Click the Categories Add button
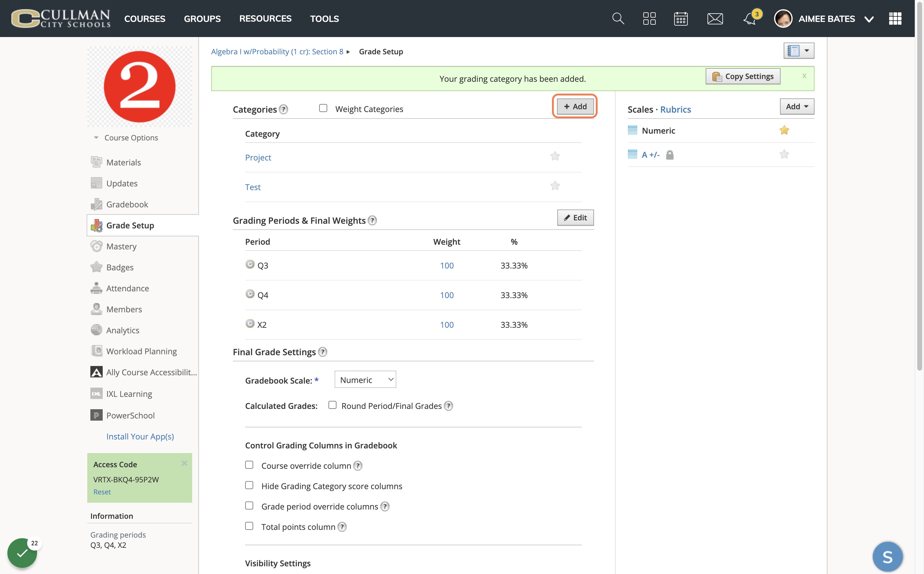This screenshot has height=574, width=924. pyautogui.click(x=575, y=107)
